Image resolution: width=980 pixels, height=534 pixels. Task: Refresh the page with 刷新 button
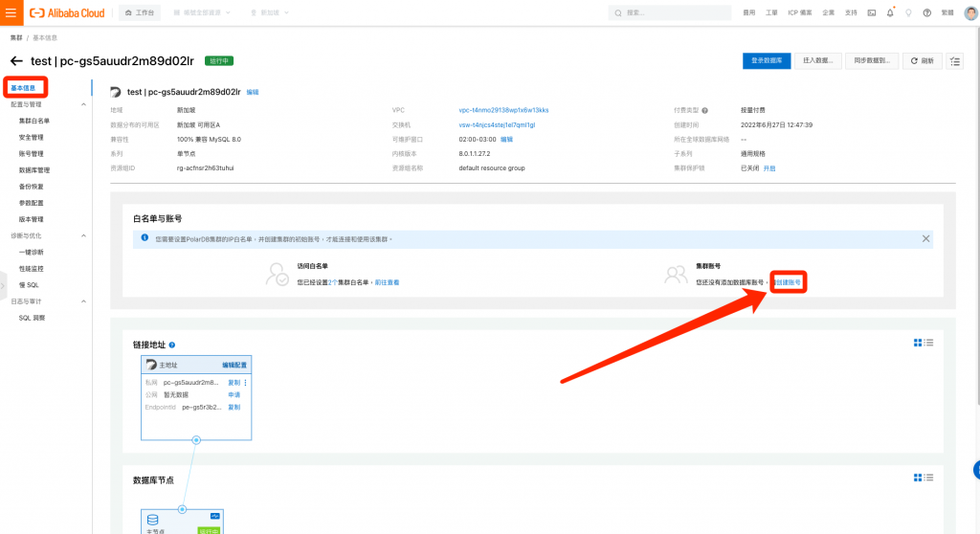coord(922,60)
